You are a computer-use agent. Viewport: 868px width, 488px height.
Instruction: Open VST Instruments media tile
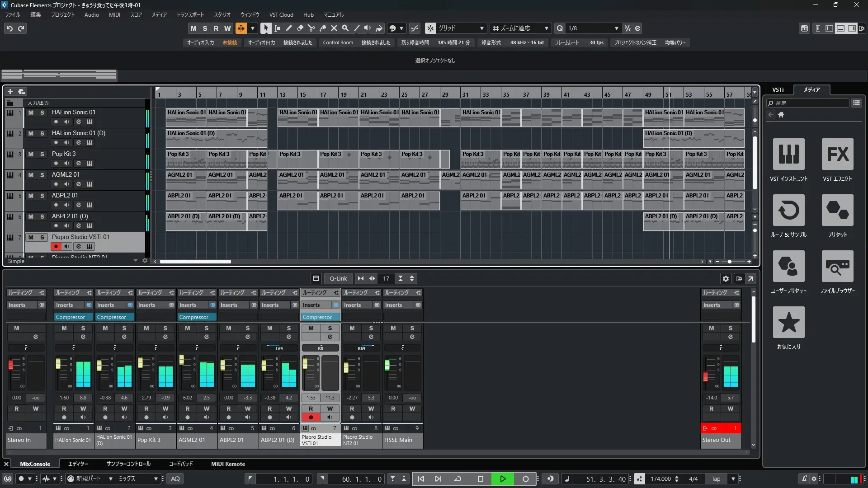tap(788, 155)
